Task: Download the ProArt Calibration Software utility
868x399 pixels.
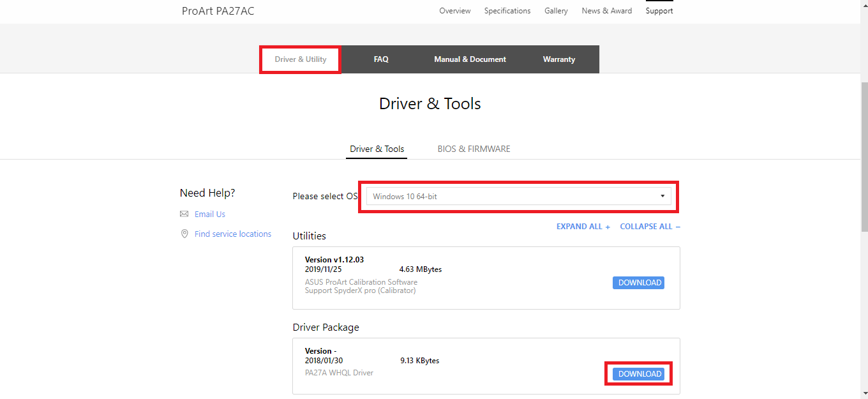Action: point(638,283)
